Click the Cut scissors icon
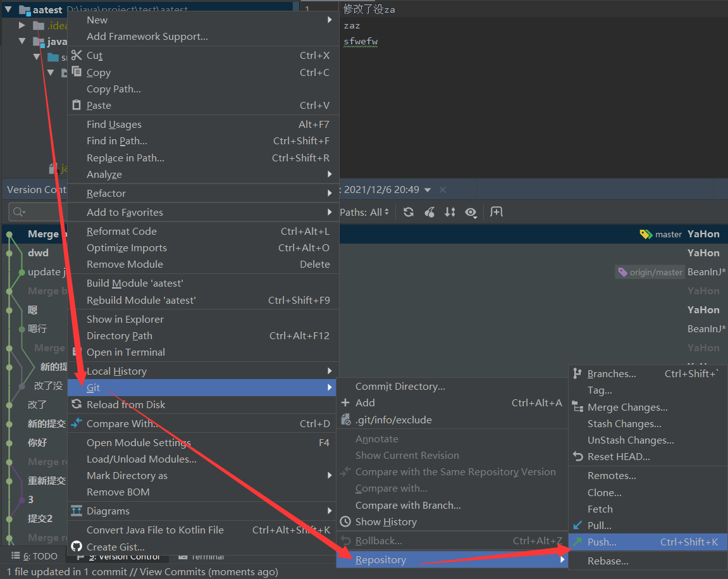 77,55
